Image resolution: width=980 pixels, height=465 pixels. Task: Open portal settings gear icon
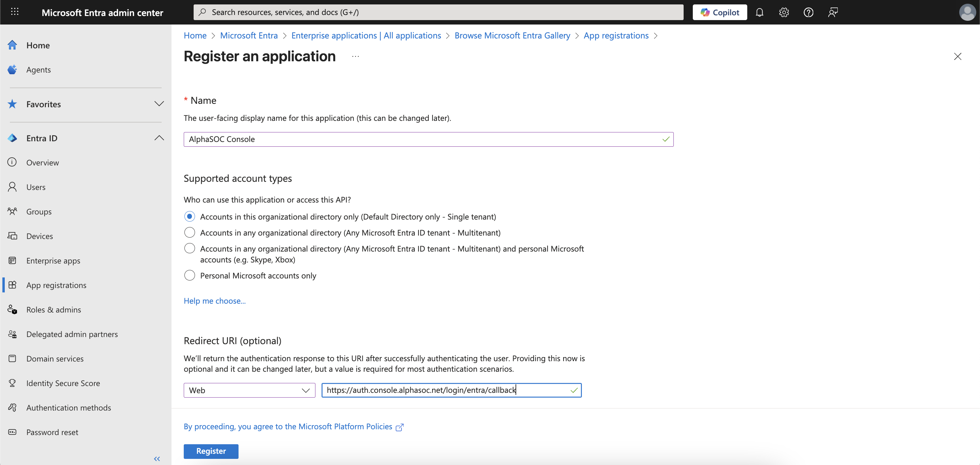tap(784, 12)
